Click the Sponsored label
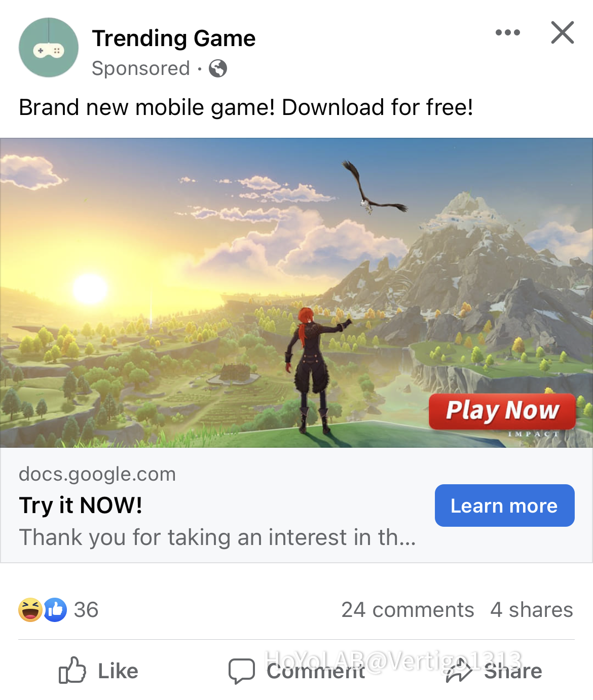 click(141, 68)
